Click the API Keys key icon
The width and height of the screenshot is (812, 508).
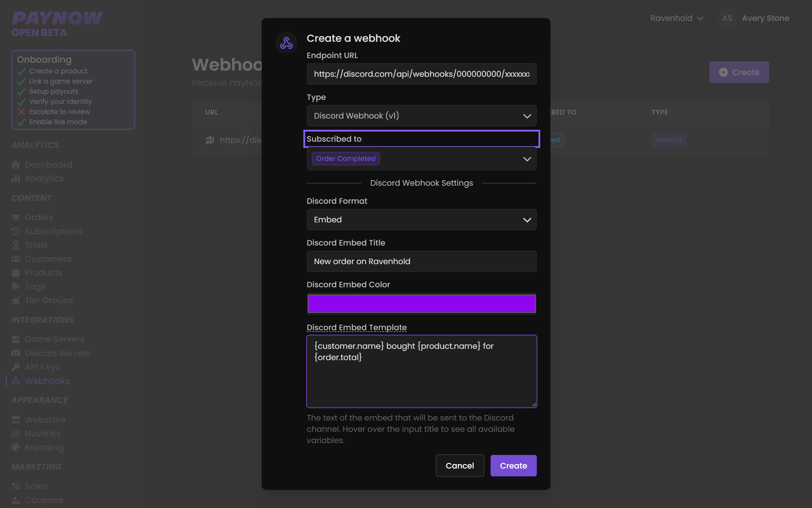(x=16, y=367)
